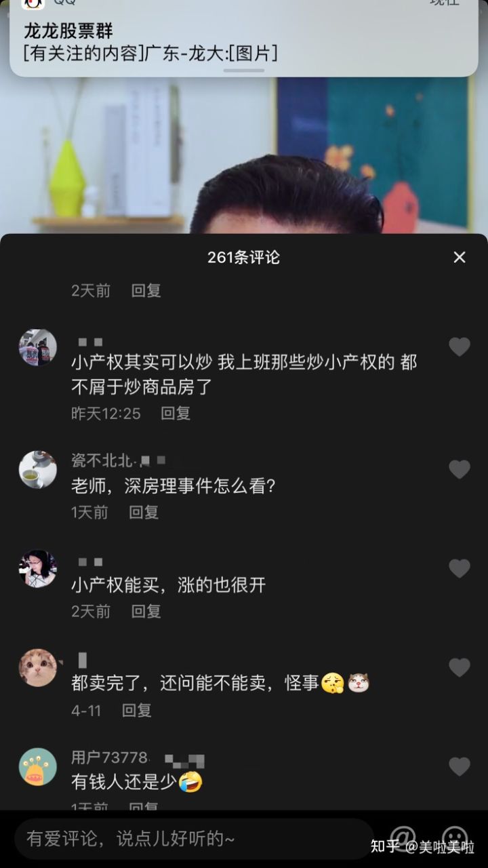Tap the @ mention icon in comment bar
The width and height of the screenshot is (488, 868).
[x=403, y=838]
